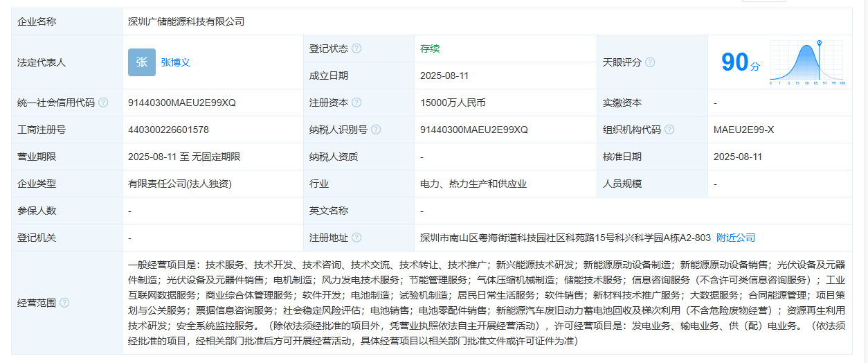The height and width of the screenshot is (363, 868).
Task: Click the 存续 registration status text
Action: click(430, 48)
